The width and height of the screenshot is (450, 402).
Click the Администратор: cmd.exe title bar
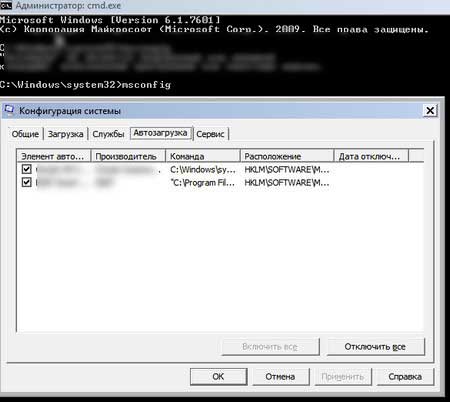(x=225, y=6)
